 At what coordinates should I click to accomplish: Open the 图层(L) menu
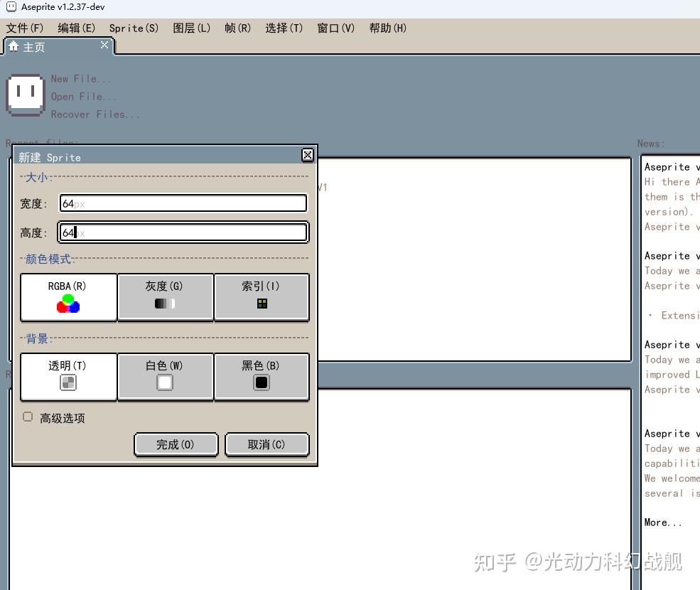coord(190,28)
